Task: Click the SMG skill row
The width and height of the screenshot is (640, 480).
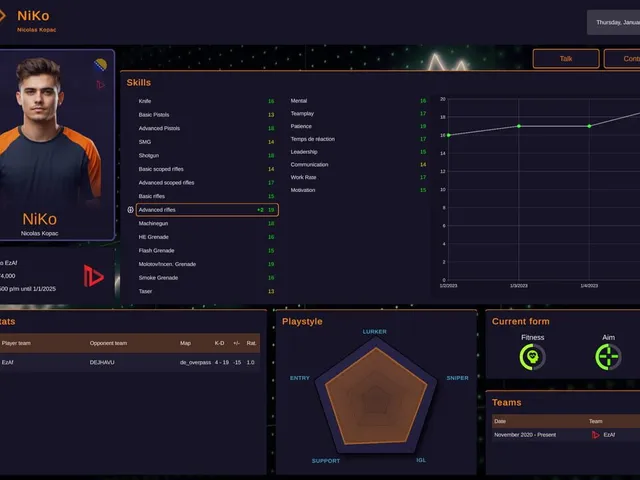Action: coord(206,142)
